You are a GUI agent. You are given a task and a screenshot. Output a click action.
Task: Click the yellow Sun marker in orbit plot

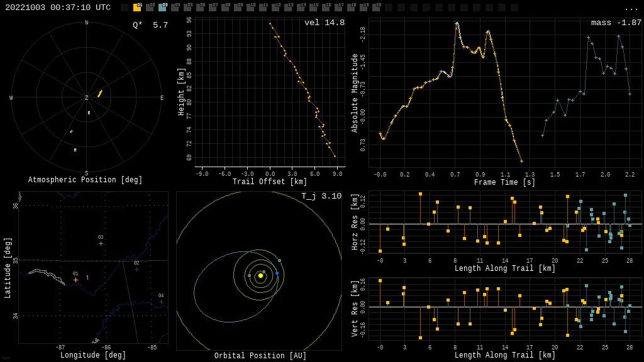(x=260, y=275)
